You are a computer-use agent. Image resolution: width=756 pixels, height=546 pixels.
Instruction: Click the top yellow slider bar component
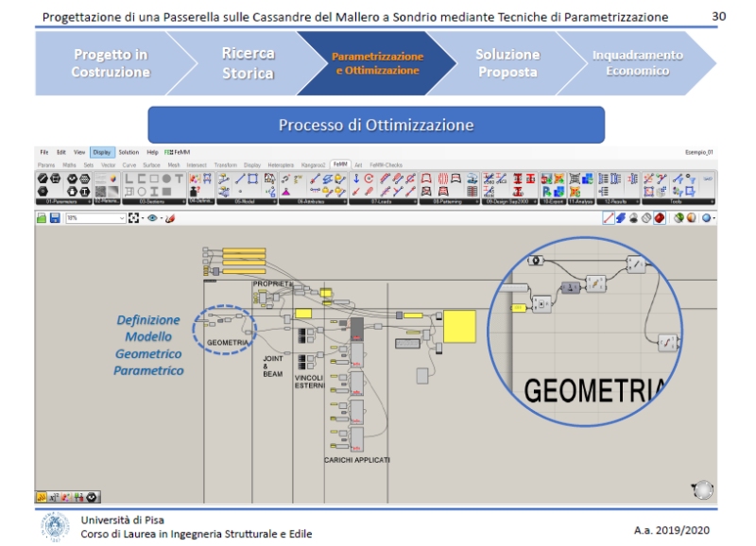243,250
